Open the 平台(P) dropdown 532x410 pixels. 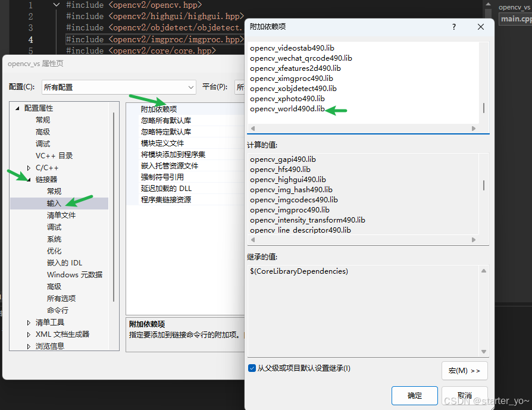(240, 87)
